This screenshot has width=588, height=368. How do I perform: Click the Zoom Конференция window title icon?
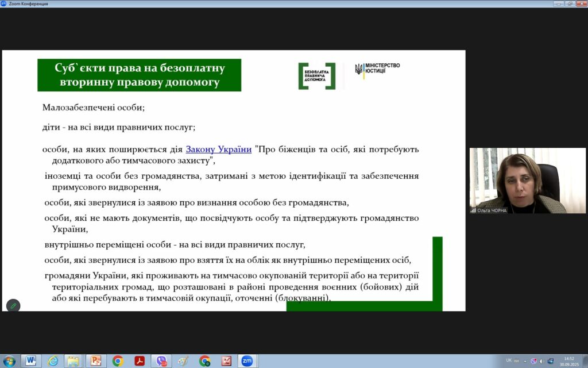coord(4,3)
